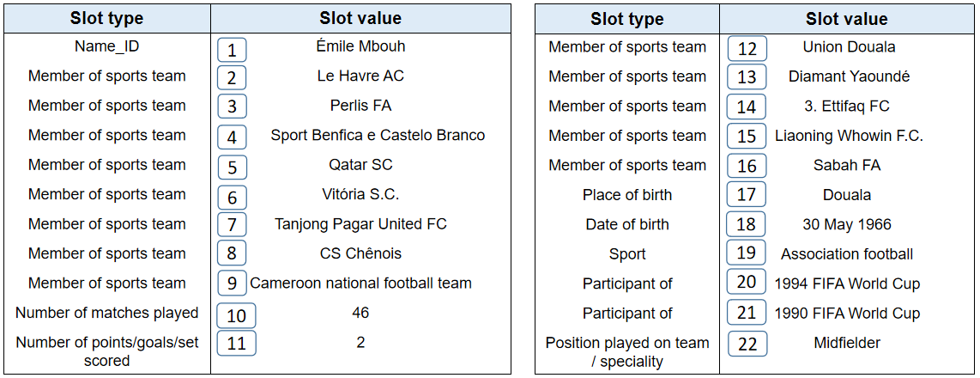The width and height of the screenshot is (980, 378).
Task: Select box 22 next to Midfielder
Action: coord(747,344)
